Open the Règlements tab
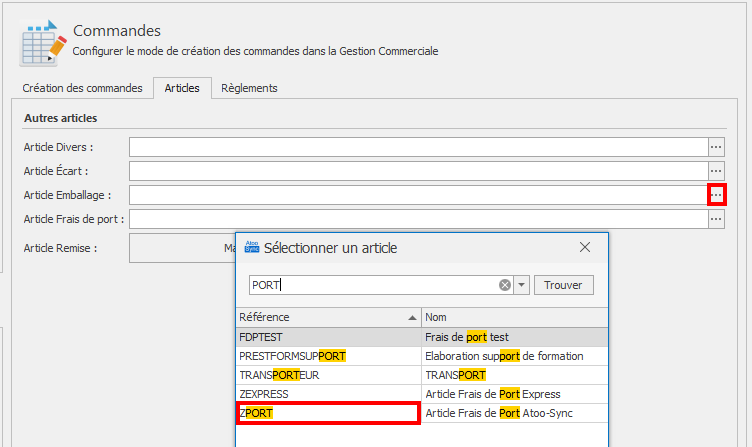Image resolution: width=752 pixels, height=447 pixels. point(249,88)
